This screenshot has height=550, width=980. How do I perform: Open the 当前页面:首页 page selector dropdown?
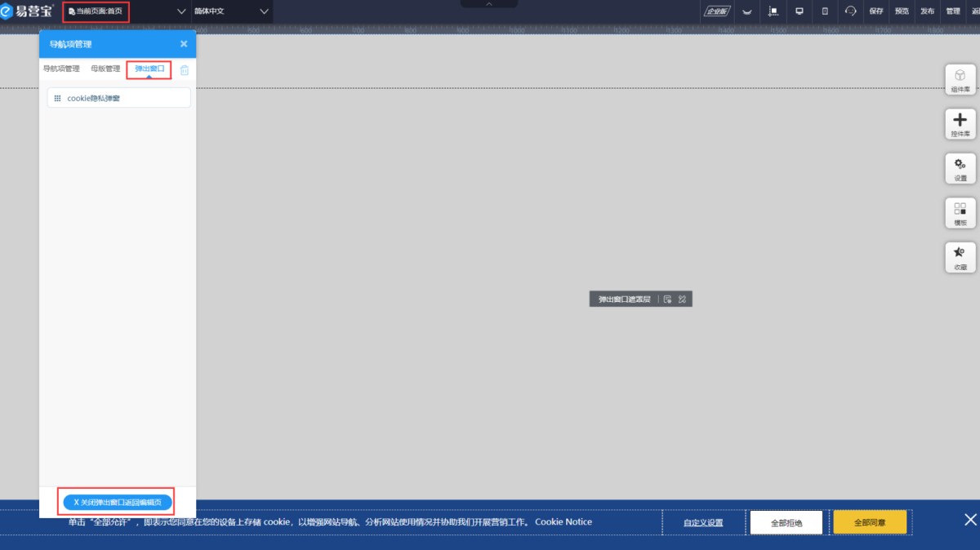(x=127, y=11)
